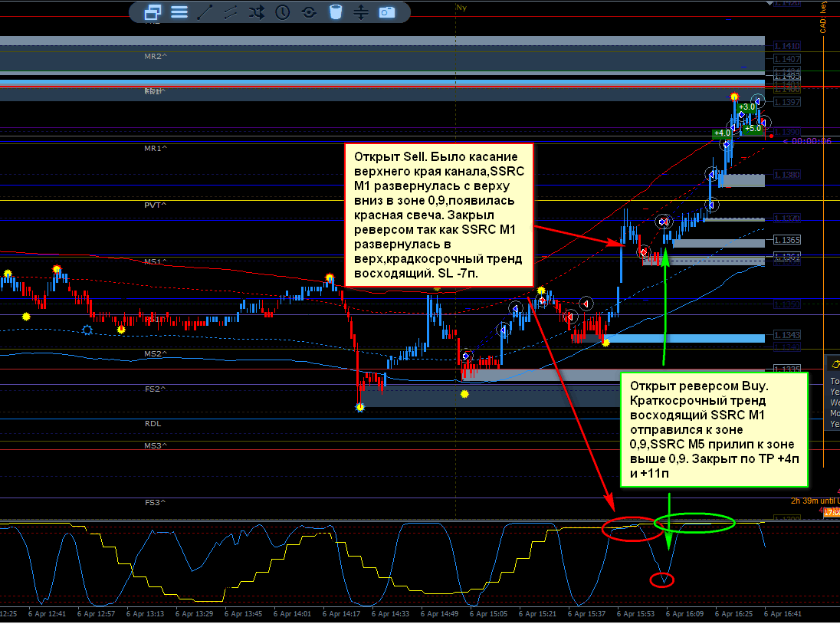Click the MR2^ pivot level label
Screen dimensions: 840x624
pos(156,56)
